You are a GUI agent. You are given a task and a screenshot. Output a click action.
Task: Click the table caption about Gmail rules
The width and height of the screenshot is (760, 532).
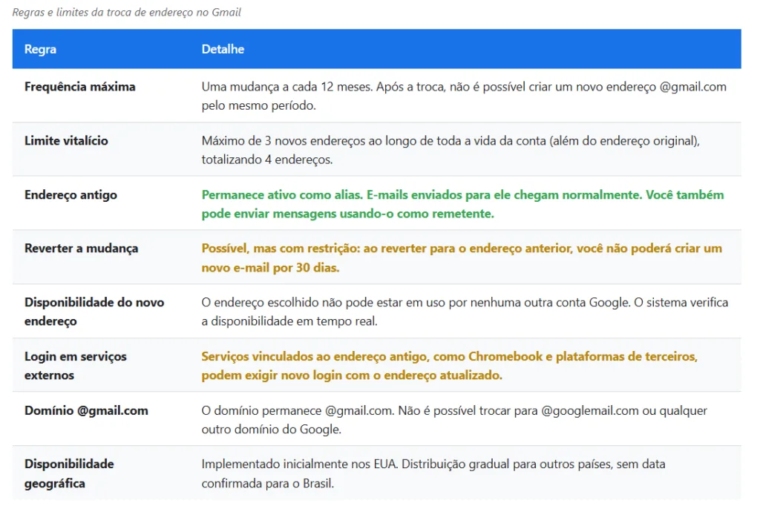click(127, 13)
